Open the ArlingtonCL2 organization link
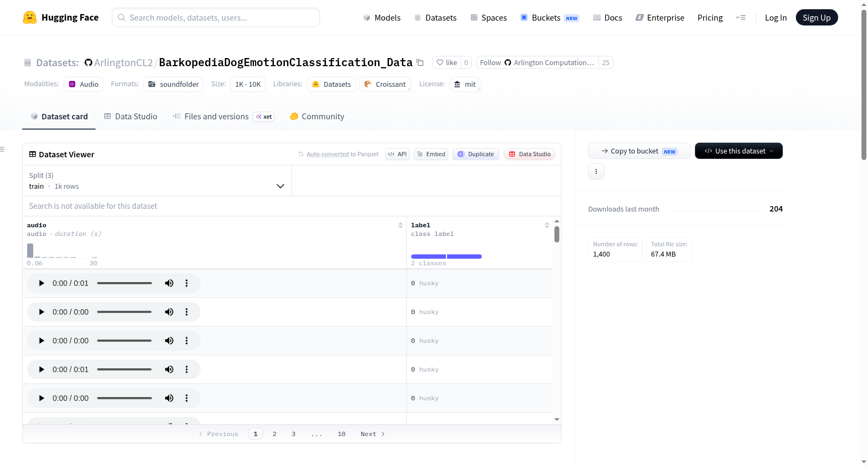Screen dimensions: 868x467 tap(124, 62)
